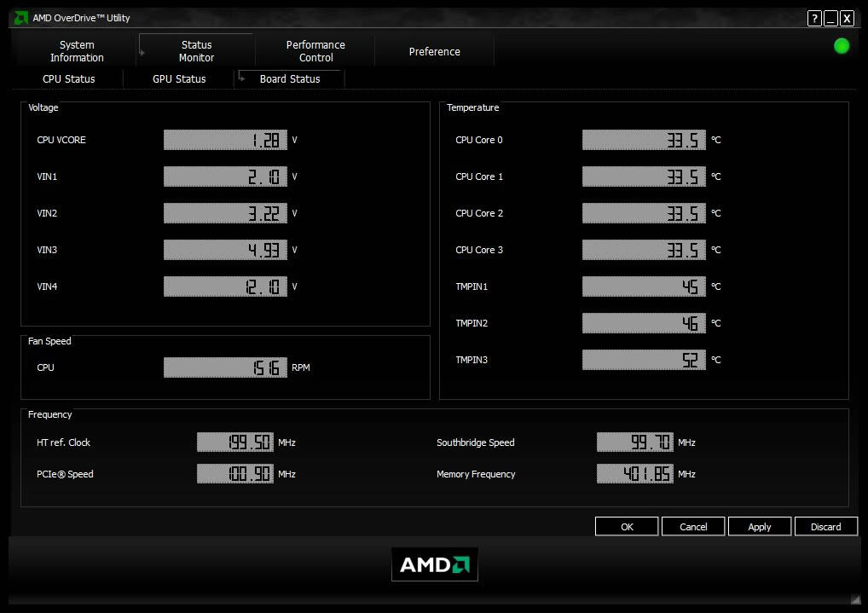This screenshot has height=613, width=868.
Task: Click the Southbridge Speed label
Action: (476, 442)
